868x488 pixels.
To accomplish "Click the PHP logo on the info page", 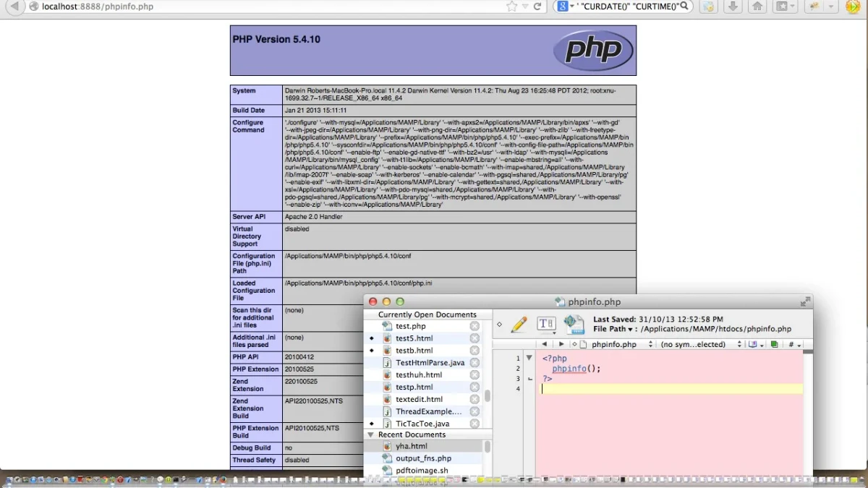I will [593, 50].
